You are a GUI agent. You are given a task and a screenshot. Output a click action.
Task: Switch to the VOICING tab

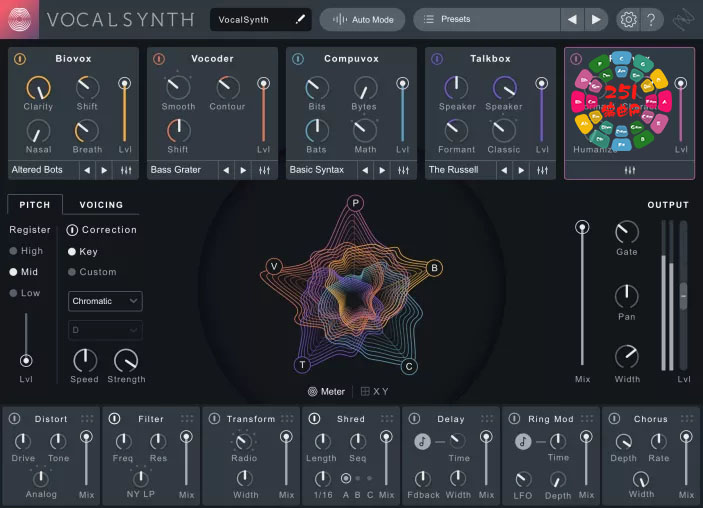(x=101, y=205)
